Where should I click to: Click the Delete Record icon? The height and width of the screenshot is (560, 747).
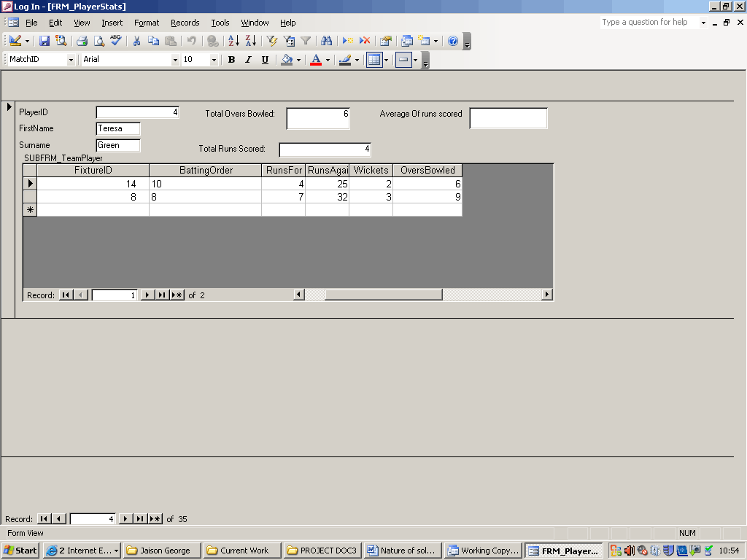tap(365, 41)
